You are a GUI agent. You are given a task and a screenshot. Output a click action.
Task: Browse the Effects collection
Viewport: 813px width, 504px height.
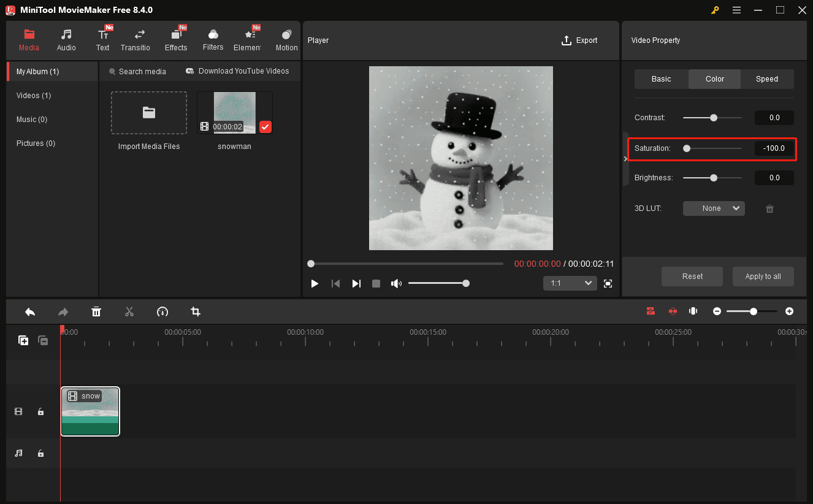click(x=176, y=39)
